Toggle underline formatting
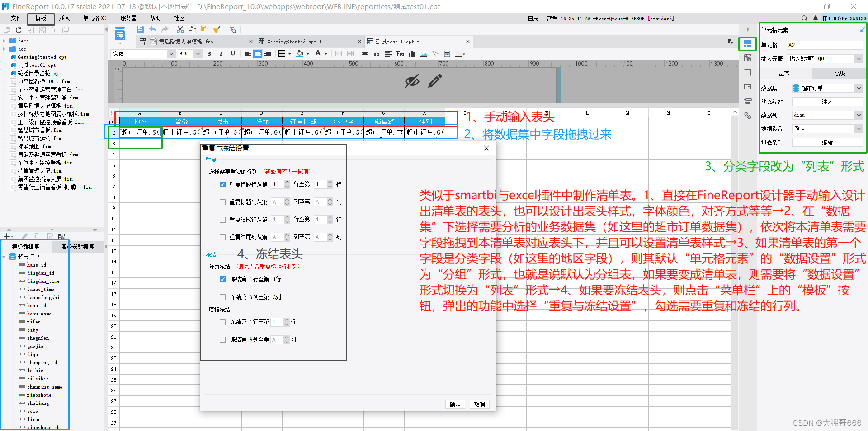 point(233,54)
